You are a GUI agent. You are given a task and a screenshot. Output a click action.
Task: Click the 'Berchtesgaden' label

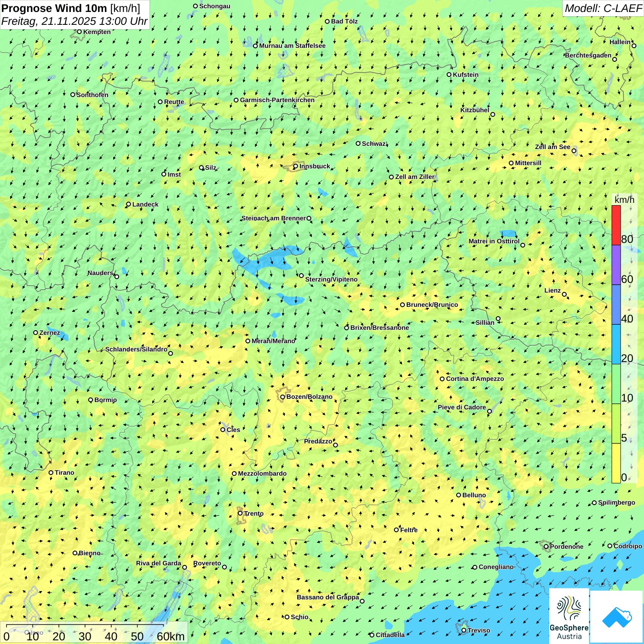(x=588, y=55)
